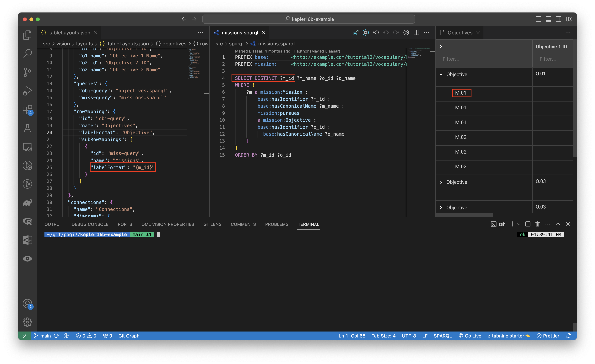Select the PROBLEMS tab
Screen dimensions: 595x364
277,224
